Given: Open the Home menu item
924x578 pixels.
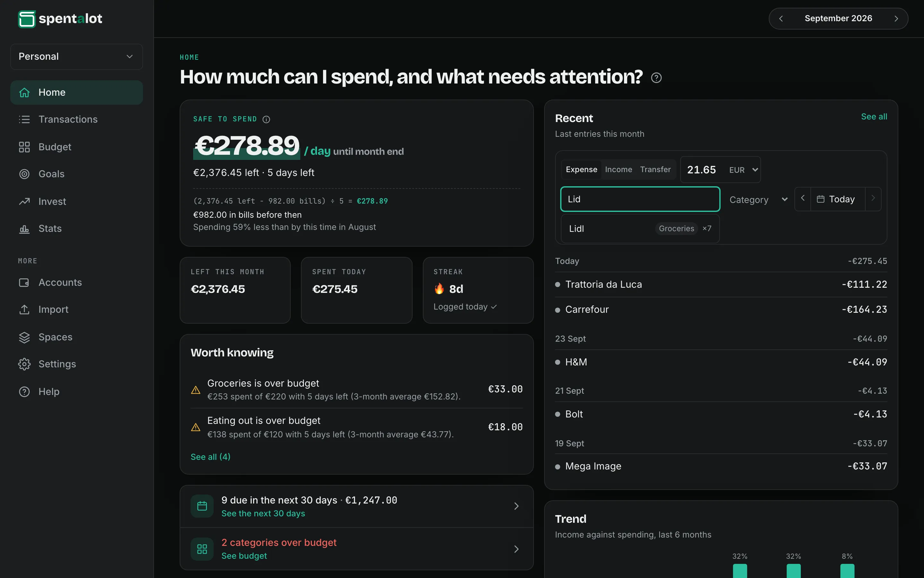Looking at the screenshot, I should (76, 92).
